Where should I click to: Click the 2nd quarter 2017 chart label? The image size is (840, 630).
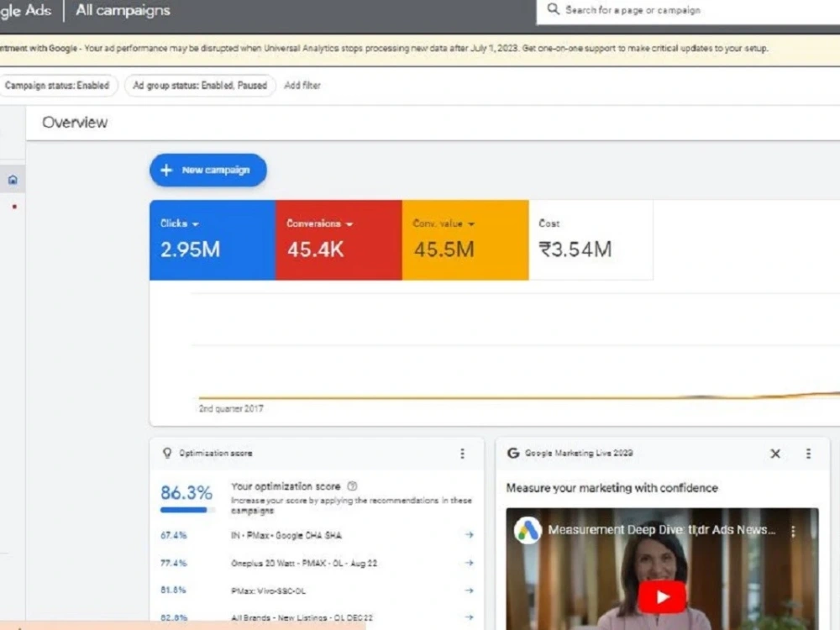click(231, 409)
